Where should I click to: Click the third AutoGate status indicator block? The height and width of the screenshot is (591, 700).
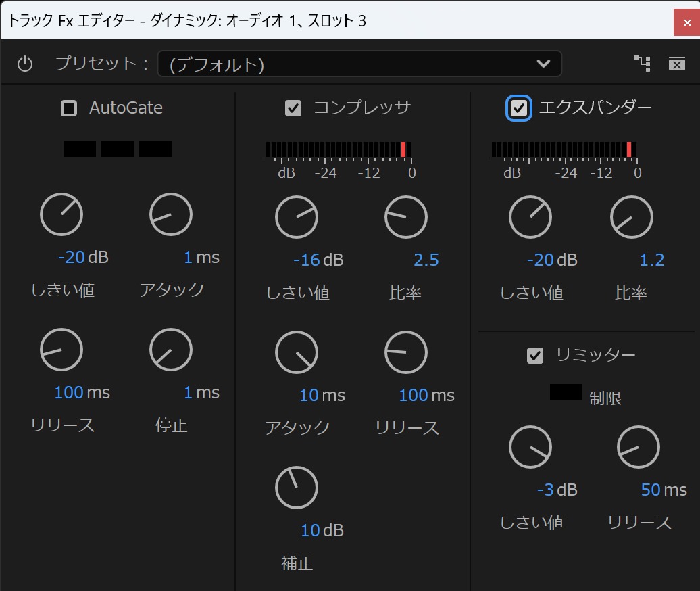point(155,149)
